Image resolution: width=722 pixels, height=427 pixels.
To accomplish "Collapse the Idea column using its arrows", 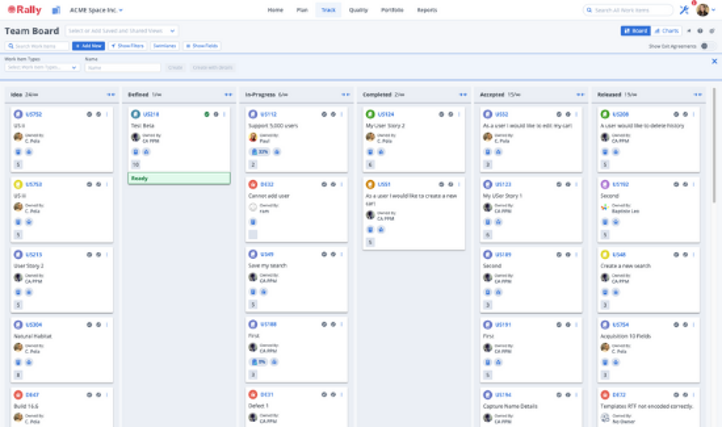I will [111, 95].
